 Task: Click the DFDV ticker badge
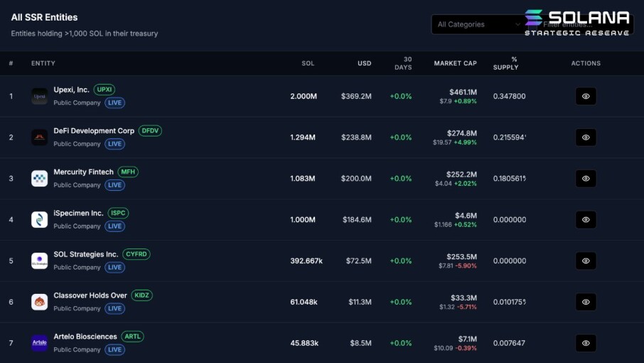(150, 131)
